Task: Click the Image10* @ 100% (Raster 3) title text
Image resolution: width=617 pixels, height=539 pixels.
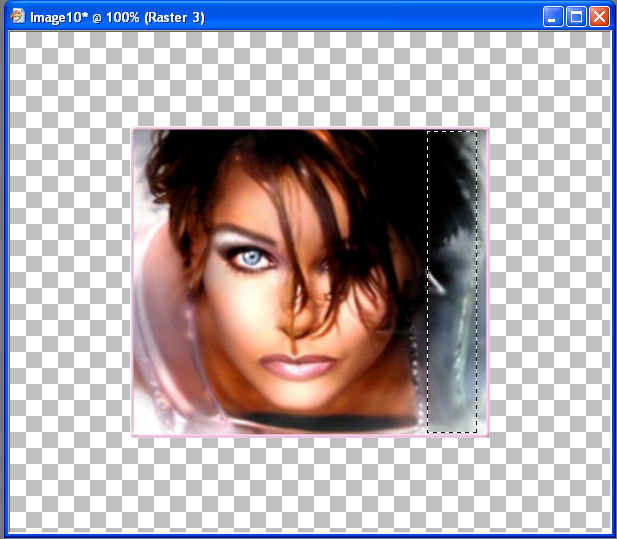Action: coord(117,18)
